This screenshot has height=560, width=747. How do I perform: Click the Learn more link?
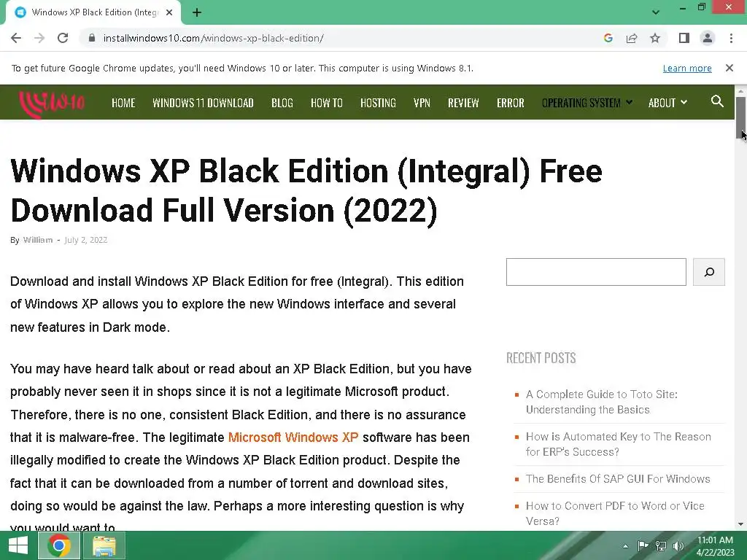(687, 68)
